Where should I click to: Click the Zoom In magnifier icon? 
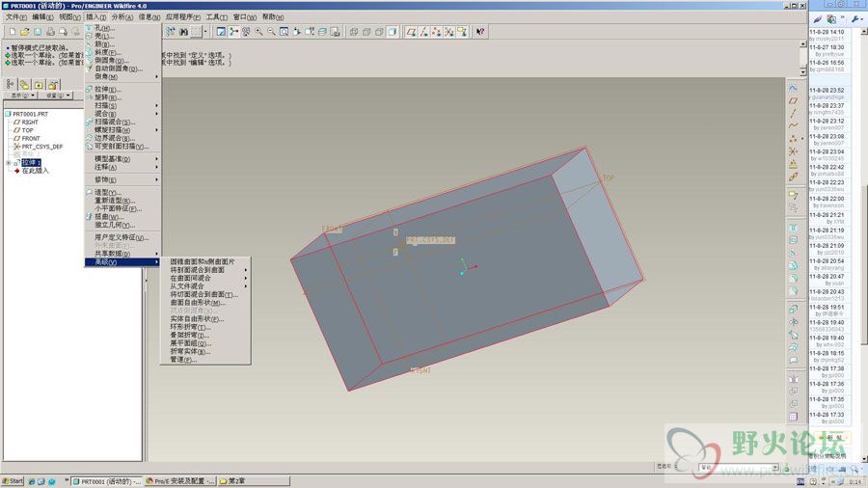[x=258, y=32]
